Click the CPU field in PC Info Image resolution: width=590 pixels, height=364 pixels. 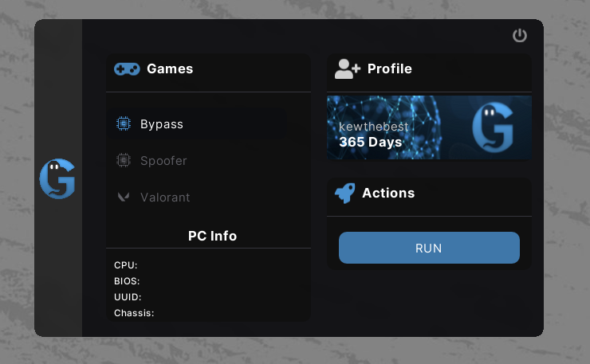(x=126, y=265)
